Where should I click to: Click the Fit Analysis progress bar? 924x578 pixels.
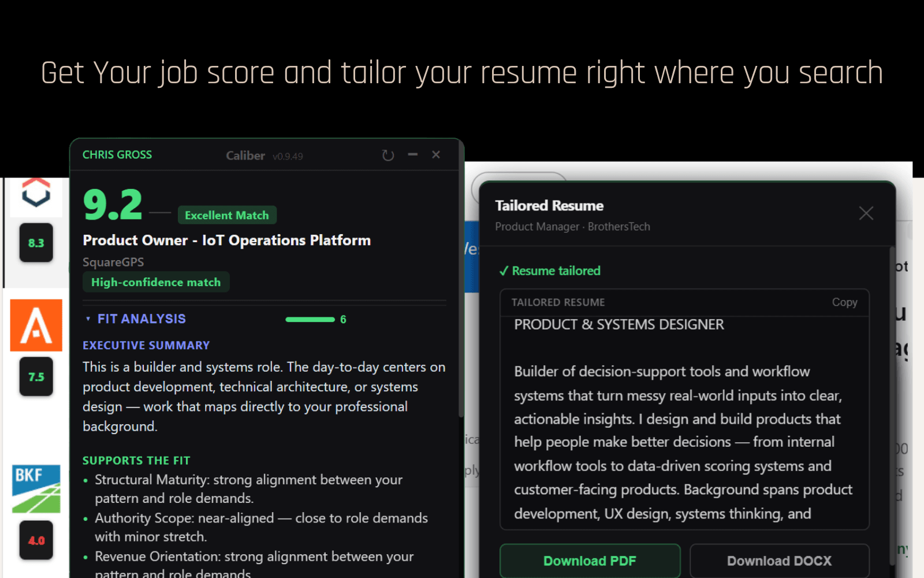pos(310,320)
